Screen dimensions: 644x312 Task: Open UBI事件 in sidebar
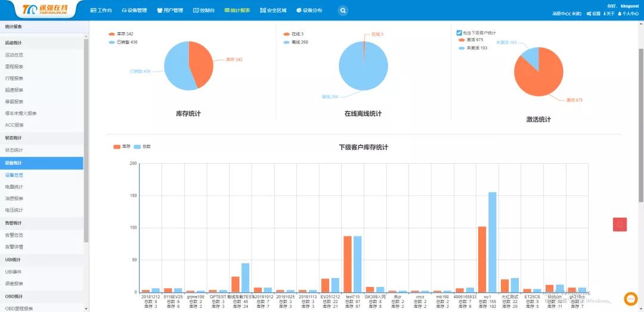pos(14,272)
